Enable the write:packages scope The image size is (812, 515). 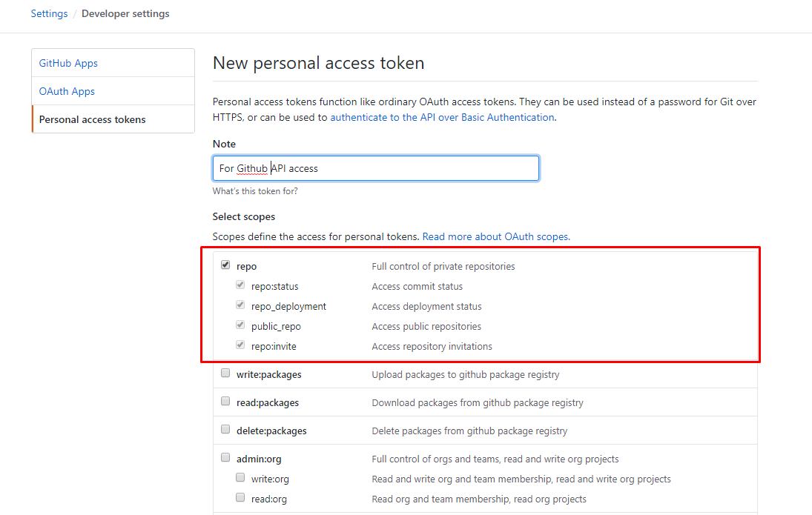click(225, 373)
